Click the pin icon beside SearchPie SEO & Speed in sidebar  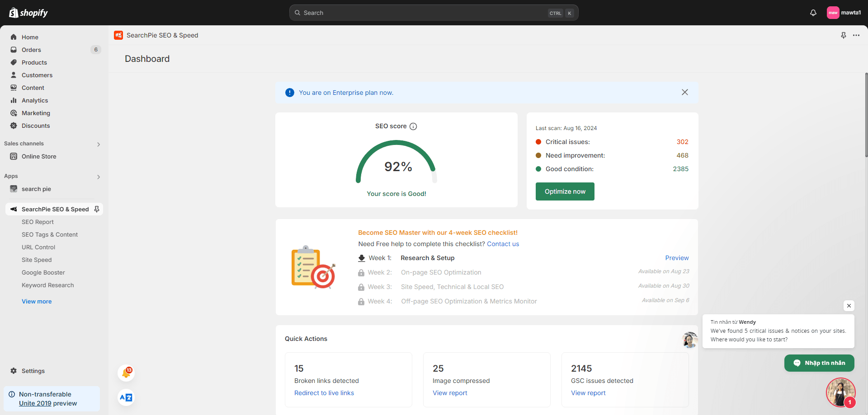(97, 209)
